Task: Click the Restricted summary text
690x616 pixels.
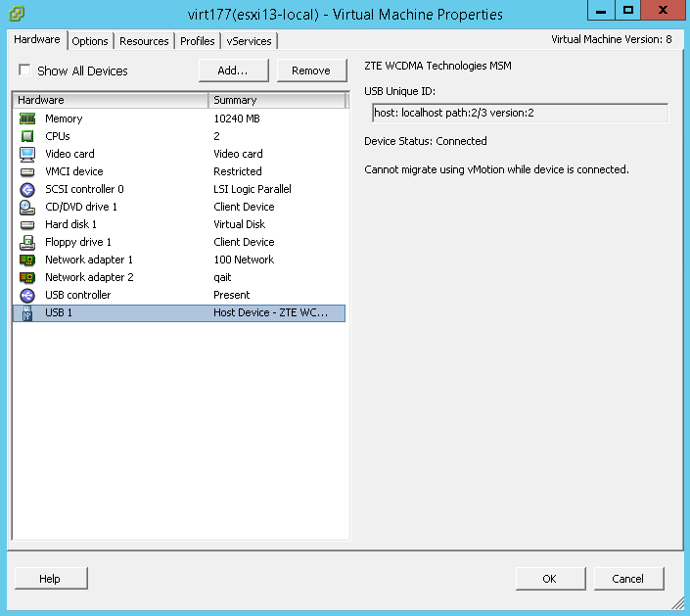Action: 238,171
